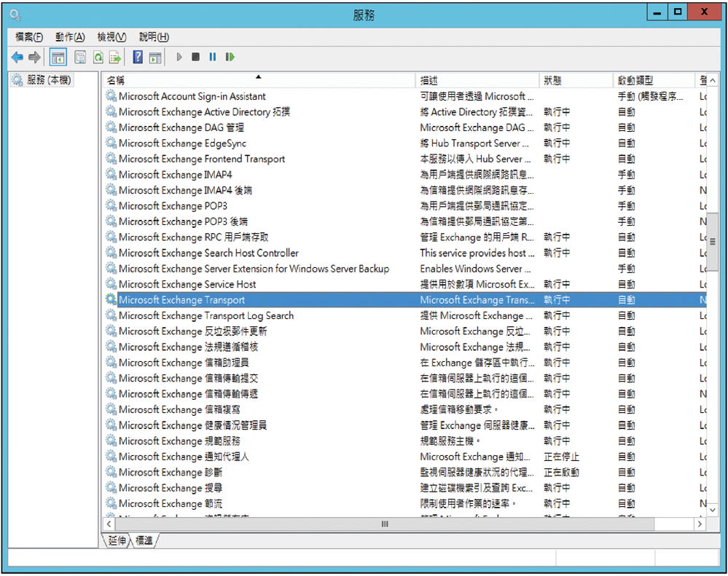Open the 動作(A) menu
The image size is (728, 576).
70,37
